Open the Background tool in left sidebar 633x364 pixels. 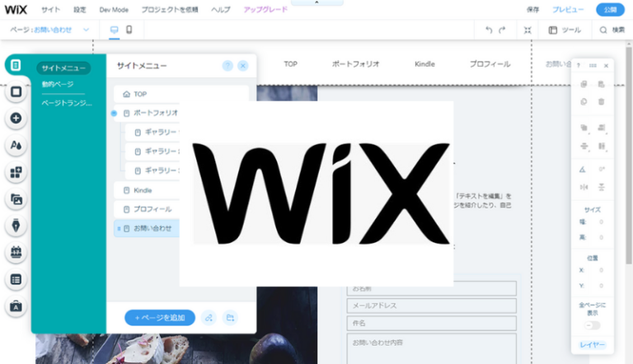click(16, 92)
